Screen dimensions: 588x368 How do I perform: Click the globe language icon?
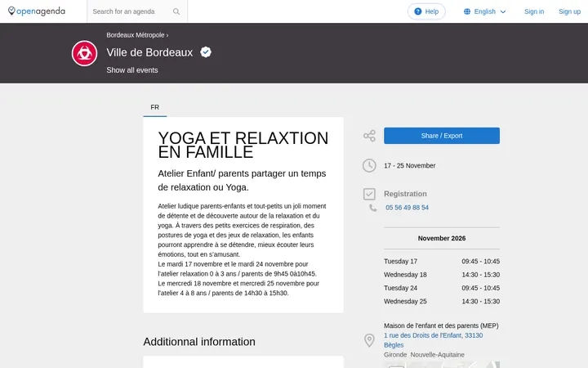467,11
